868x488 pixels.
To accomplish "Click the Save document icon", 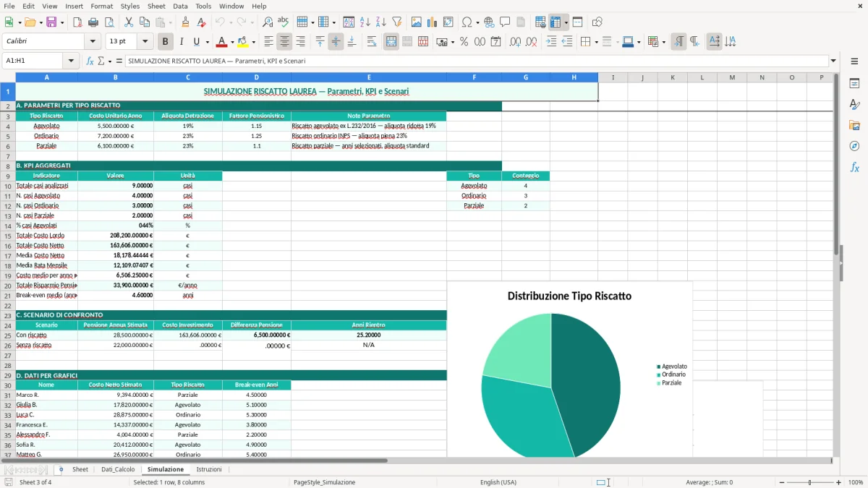I will [51, 22].
